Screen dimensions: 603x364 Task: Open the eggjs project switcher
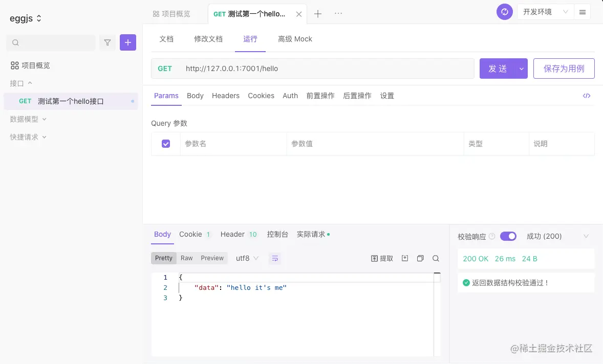(x=26, y=18)
